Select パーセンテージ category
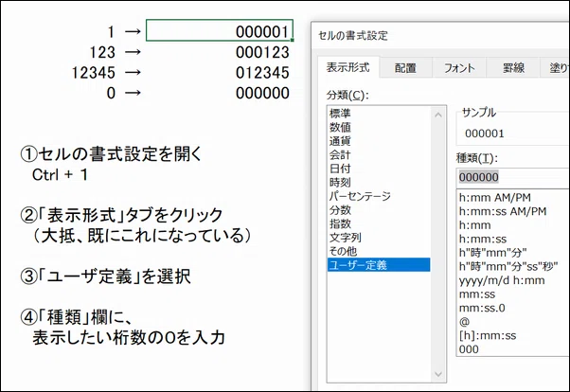 [379, 196]
